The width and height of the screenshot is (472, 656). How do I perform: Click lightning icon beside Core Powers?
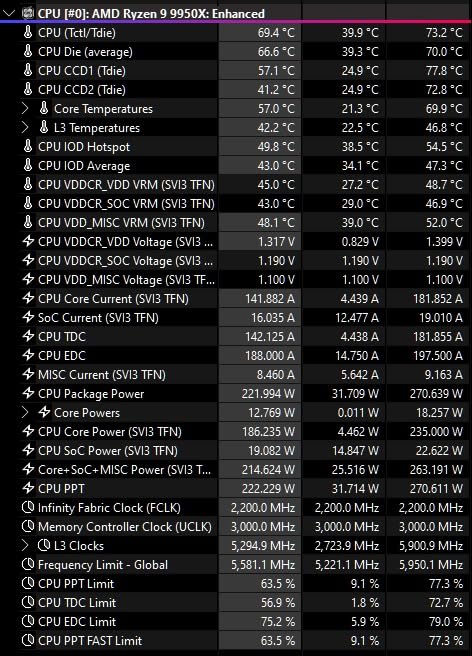pyautogui.click(x=44, y=412)
